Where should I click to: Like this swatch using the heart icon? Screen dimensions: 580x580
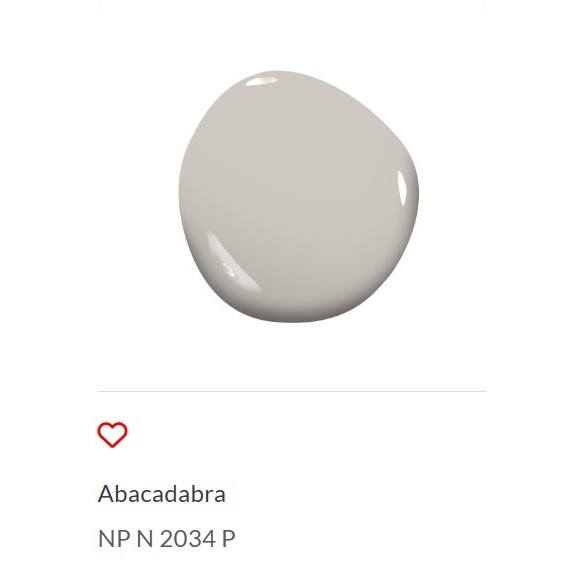[112, 435]
